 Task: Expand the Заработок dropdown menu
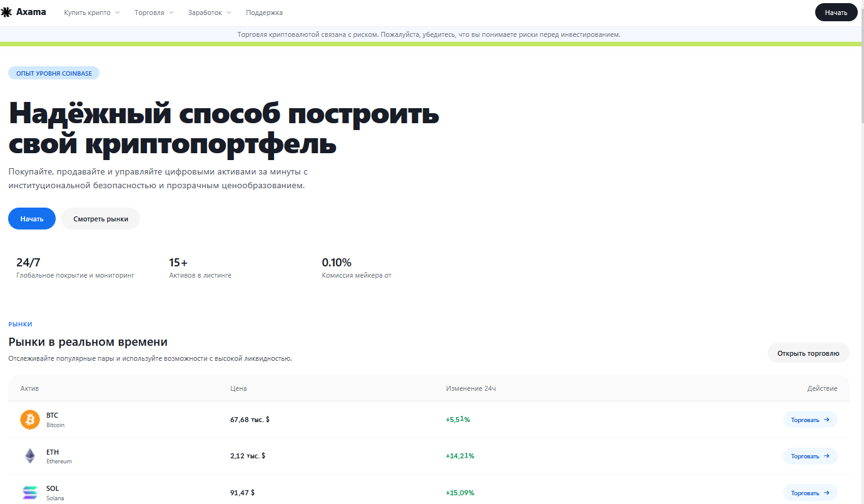[x=209, y=13]
